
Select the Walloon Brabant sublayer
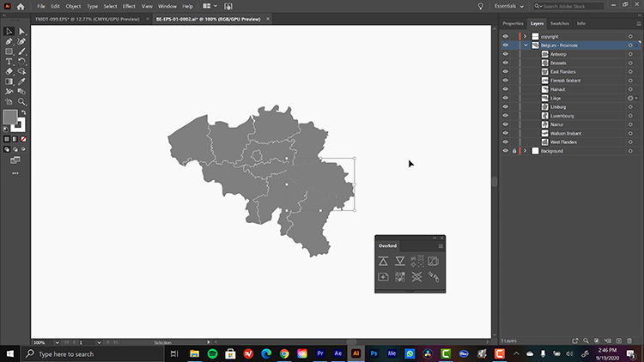[x=566, y=133]
